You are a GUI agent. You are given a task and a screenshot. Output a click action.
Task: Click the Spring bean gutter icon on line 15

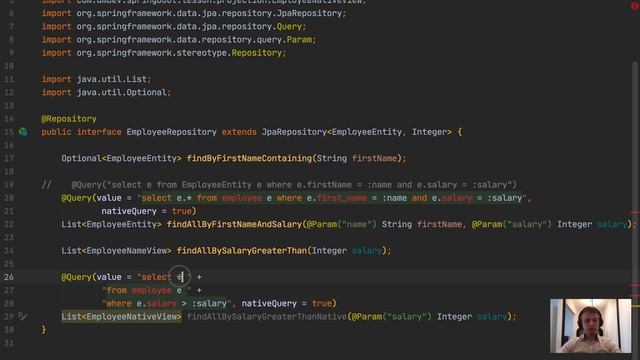pyautogui.click(x=23, y=132)
